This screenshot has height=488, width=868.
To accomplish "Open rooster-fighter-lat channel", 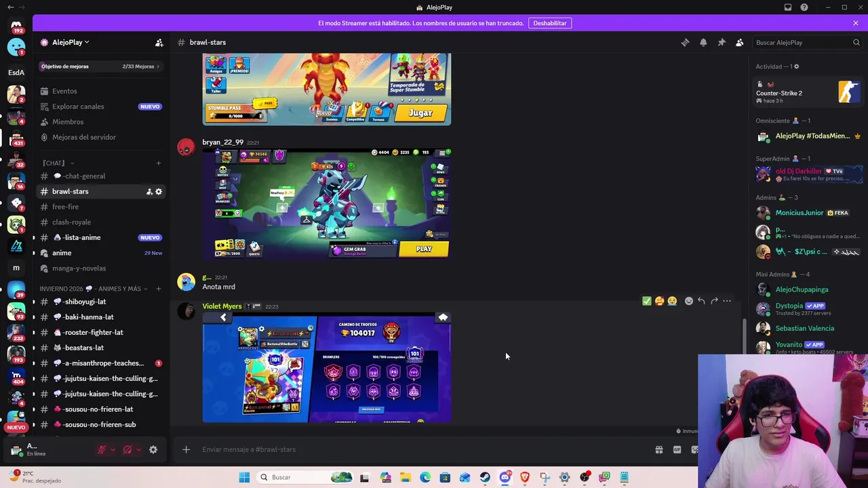I will click(x=100, y=333).
